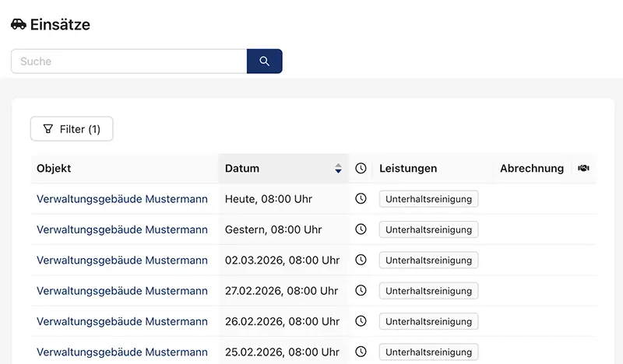Click the Abrechnung column header
This screenshot has height=364, width=623.
[x=532, y=168]
